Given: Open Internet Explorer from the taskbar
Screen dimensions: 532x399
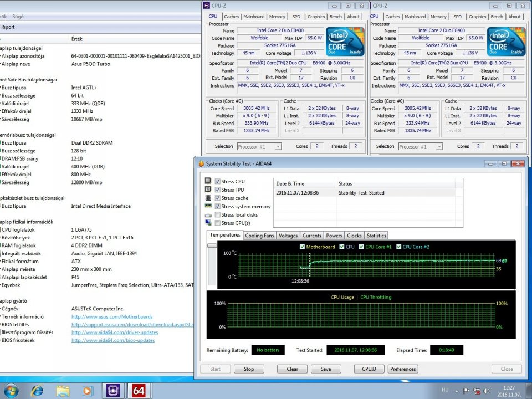Looking at the screenshot, I should 37,391.
